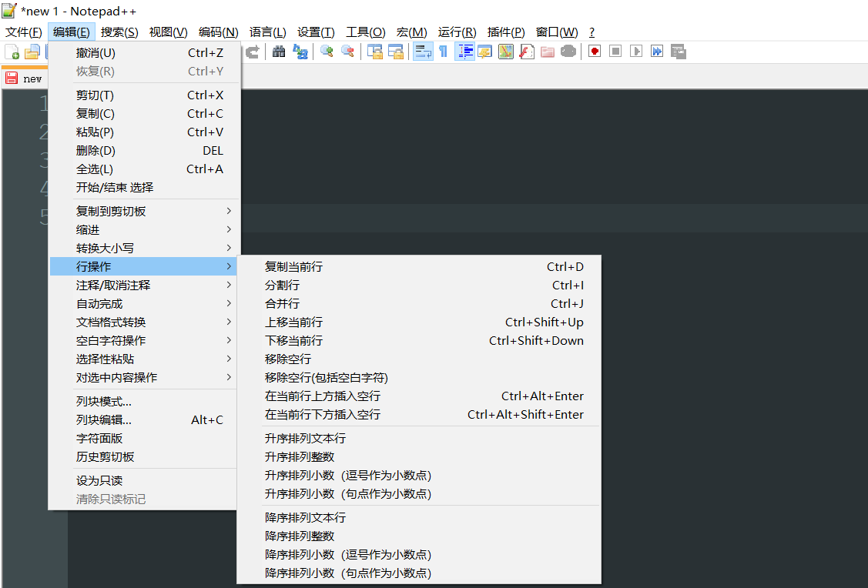Click Run macro multiple times icon
868x588 pixels.
point(656,52)
